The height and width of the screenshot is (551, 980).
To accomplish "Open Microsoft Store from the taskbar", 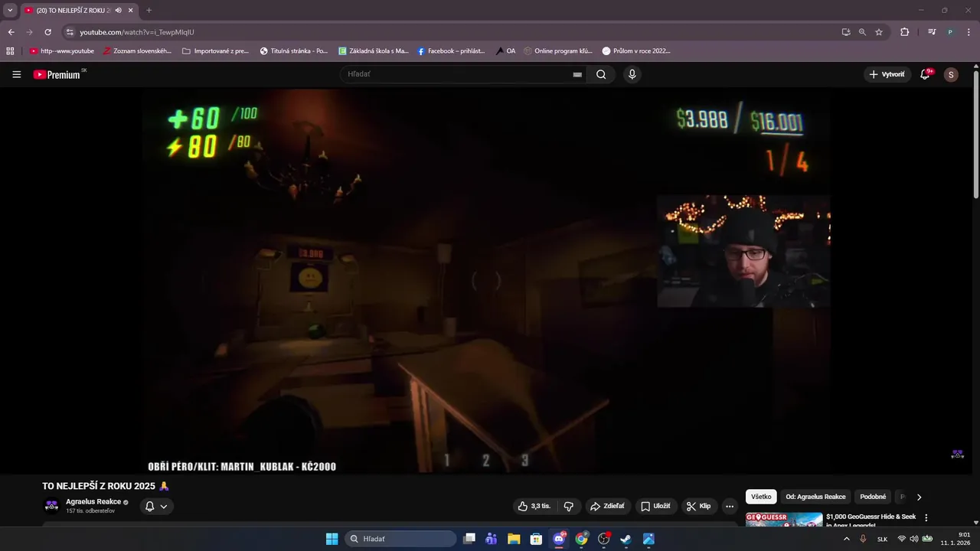I will [536, 539].
